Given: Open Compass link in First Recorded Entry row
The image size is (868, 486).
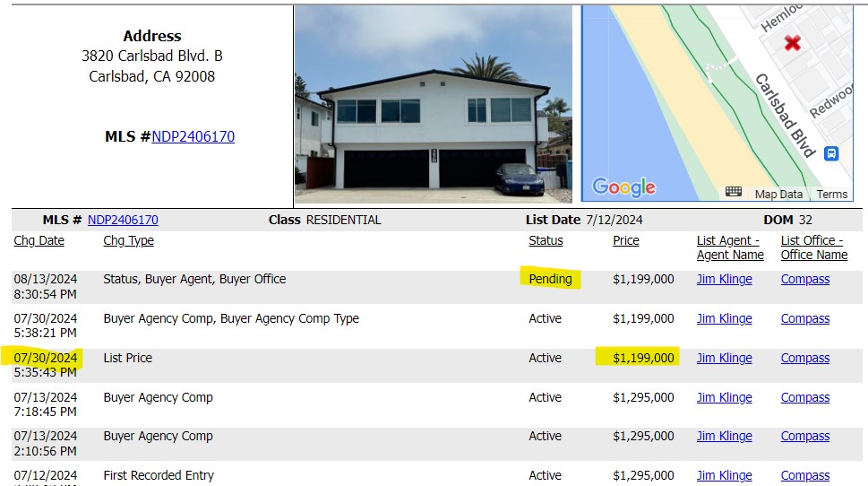Looking at the screenshot, I should click(805, 475).
